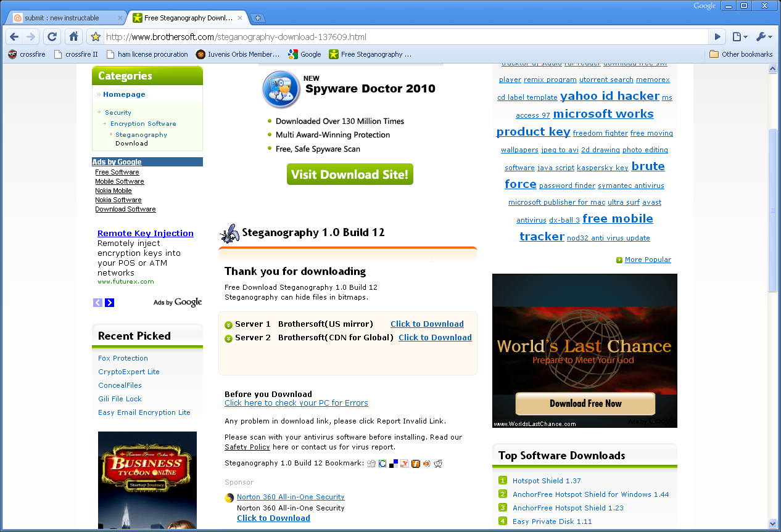
Task: Open the ham license procuration bookmark
Action: pos(147,54)
